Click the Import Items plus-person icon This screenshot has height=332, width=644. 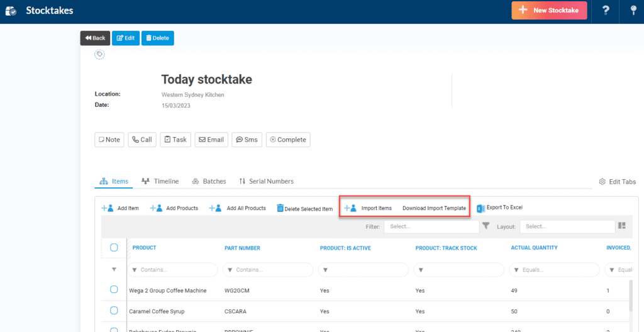(350, 208)
